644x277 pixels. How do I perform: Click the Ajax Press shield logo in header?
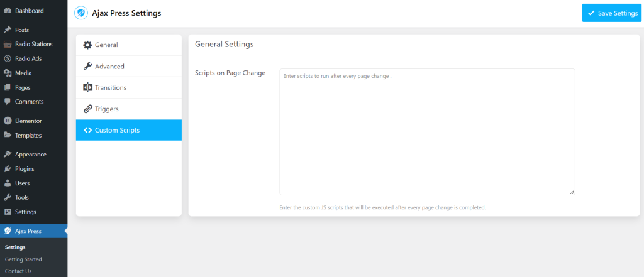click(81, 13)
